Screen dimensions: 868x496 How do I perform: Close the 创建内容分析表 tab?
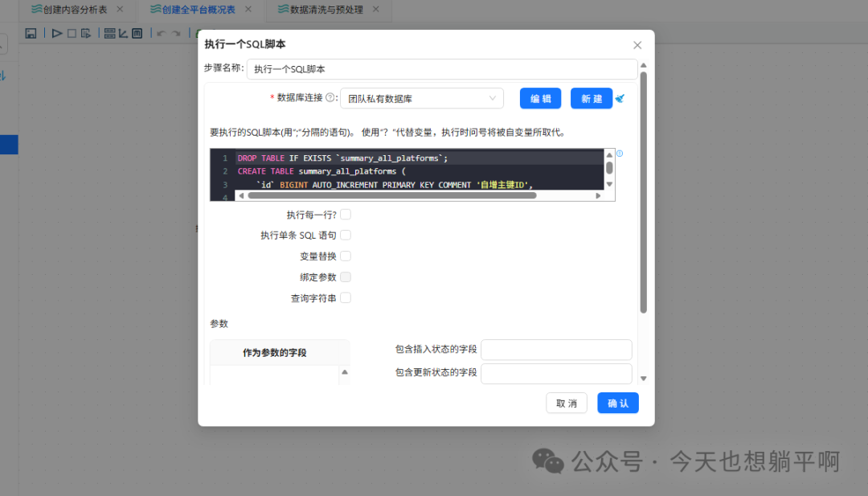pyautogui.click(x=120, y=10)
